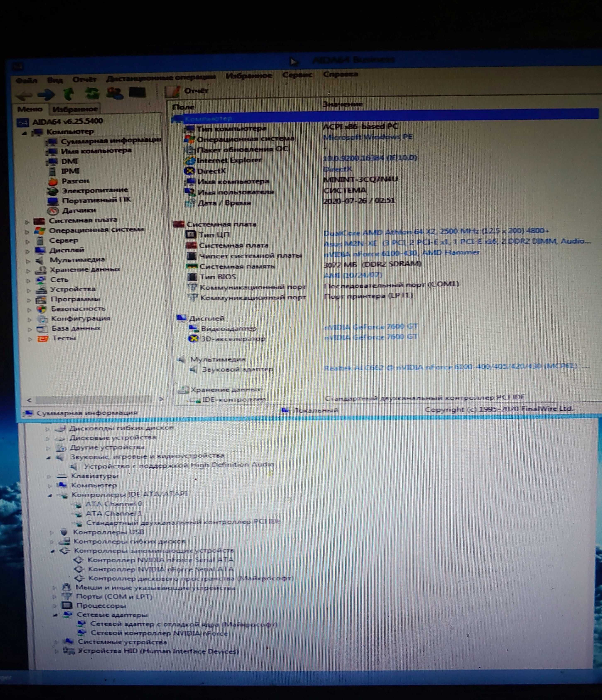Click the DirectX row icon
Screen dimensions: 602x700
point(190,171)
